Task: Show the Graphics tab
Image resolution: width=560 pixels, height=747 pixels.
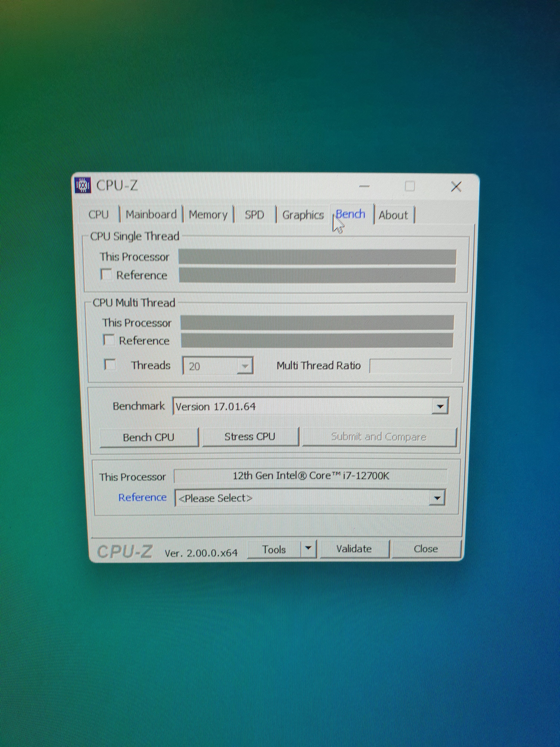Action: point(303,215)
